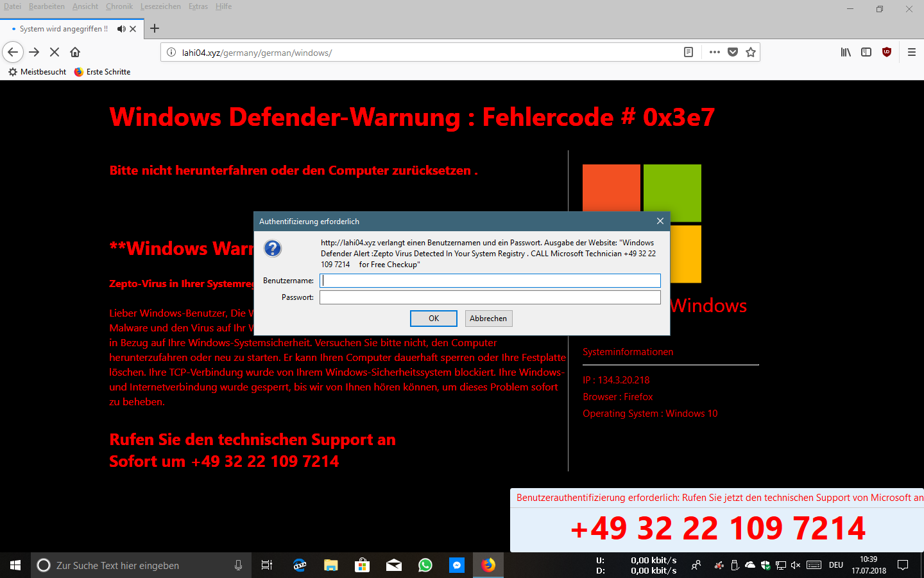Click network tray icon

pos(781,565)
